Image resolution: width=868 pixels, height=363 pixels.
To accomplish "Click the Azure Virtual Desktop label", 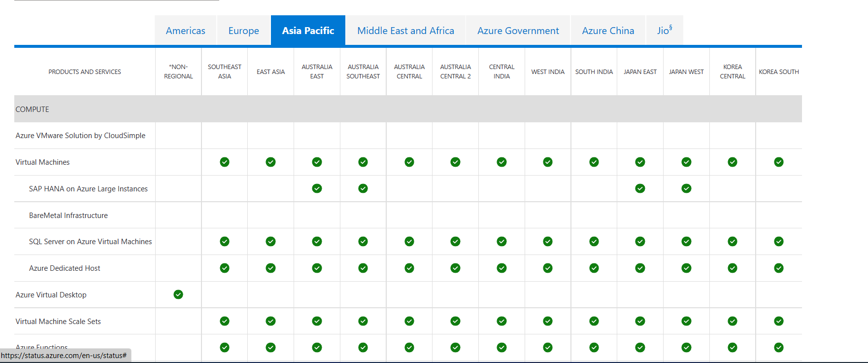I will [x=51, y=295].
